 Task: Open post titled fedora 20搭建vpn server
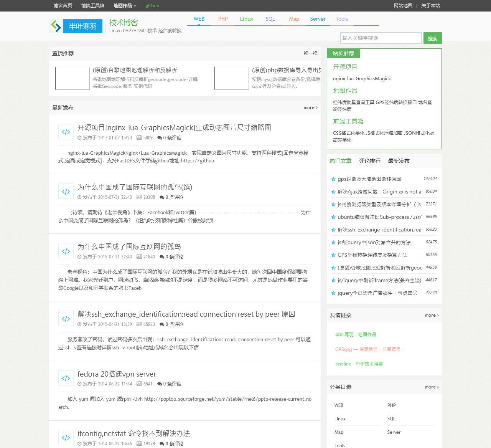(x=117, y=374)
